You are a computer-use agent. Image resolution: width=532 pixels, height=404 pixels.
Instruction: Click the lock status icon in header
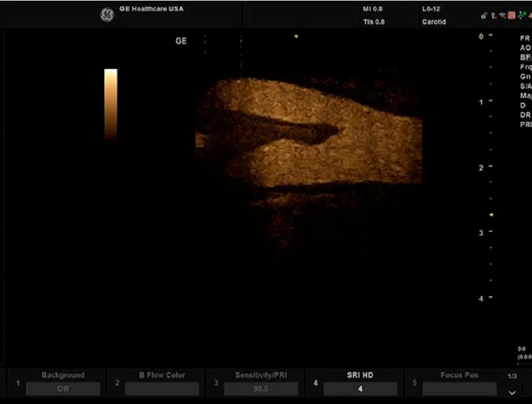point(484,15)
